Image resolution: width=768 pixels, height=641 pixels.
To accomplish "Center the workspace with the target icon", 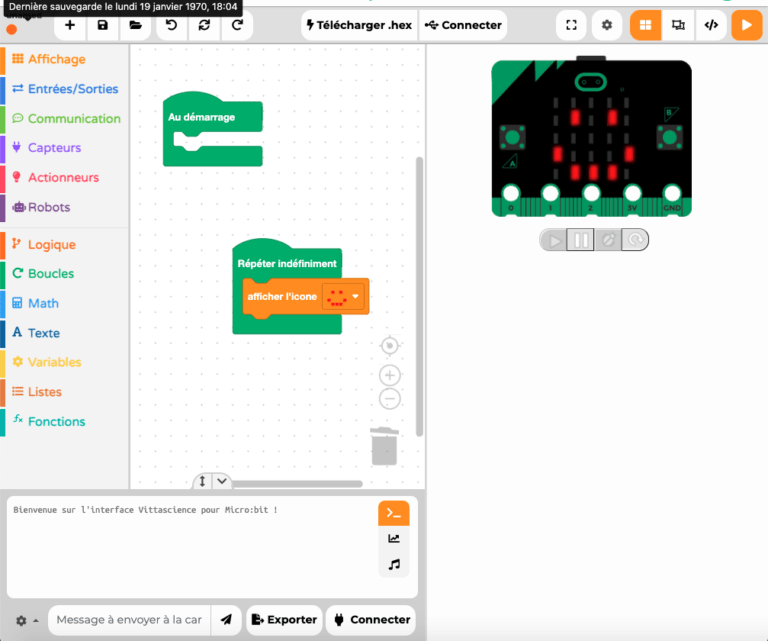I will (x=390, y=346).
